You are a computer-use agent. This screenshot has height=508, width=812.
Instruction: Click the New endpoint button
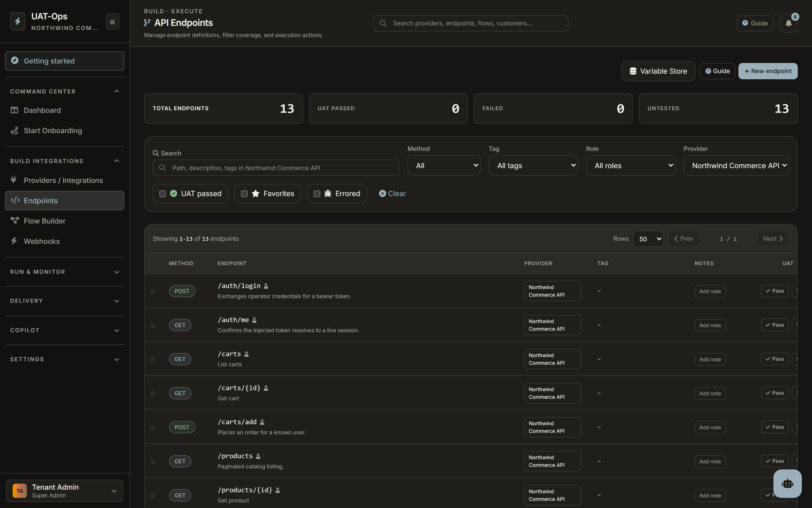(x=768, y=71)
